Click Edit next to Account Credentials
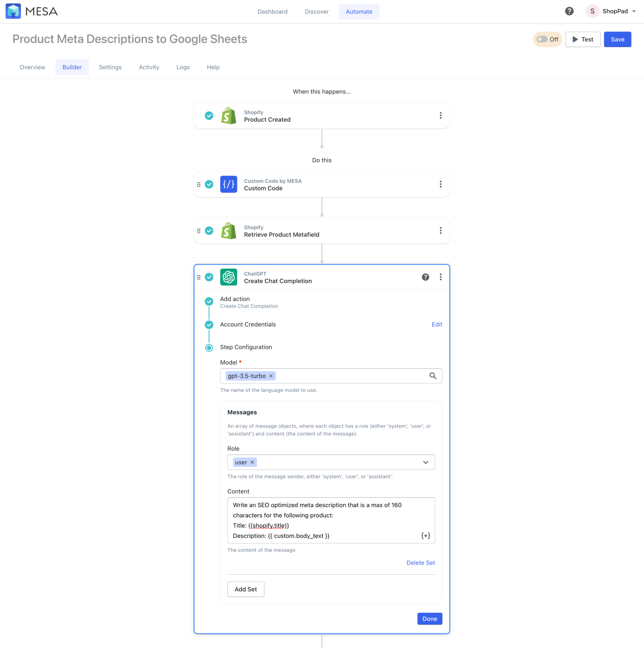This screenshot has height=648, width=644. click(436, 324)
